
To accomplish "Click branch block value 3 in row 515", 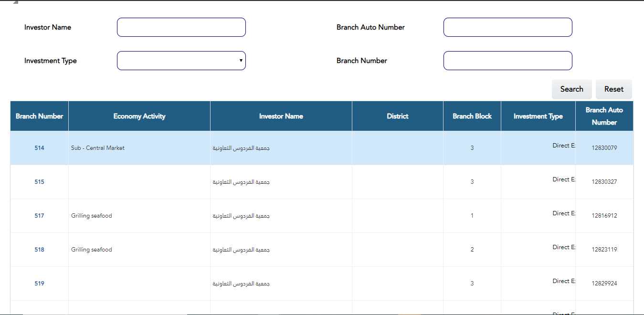I will tap(472, 182).
